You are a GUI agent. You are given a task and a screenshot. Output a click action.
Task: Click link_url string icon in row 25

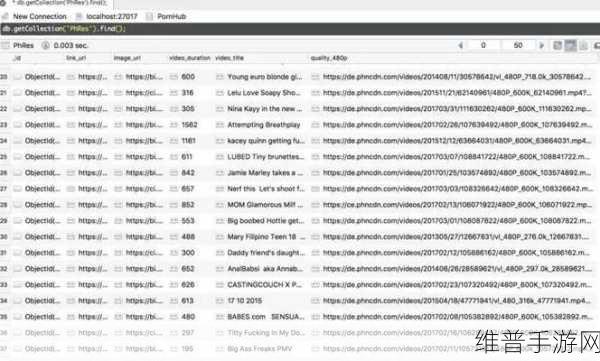point(70,157)
